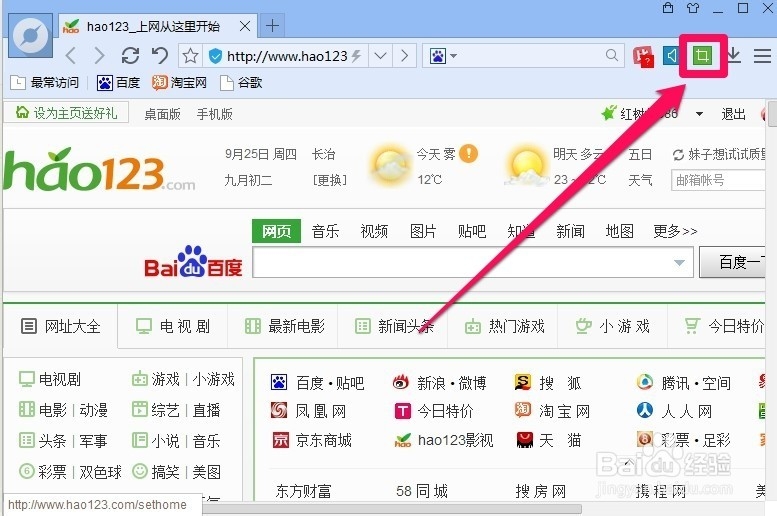Click the shopping bag icon in title bar
The height and width of the screenshot is (516, 777).
click(x=668, y=7)
